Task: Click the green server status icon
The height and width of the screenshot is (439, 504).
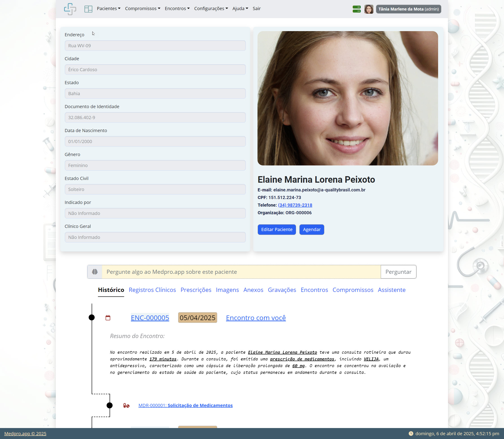Action: (356, 9)
